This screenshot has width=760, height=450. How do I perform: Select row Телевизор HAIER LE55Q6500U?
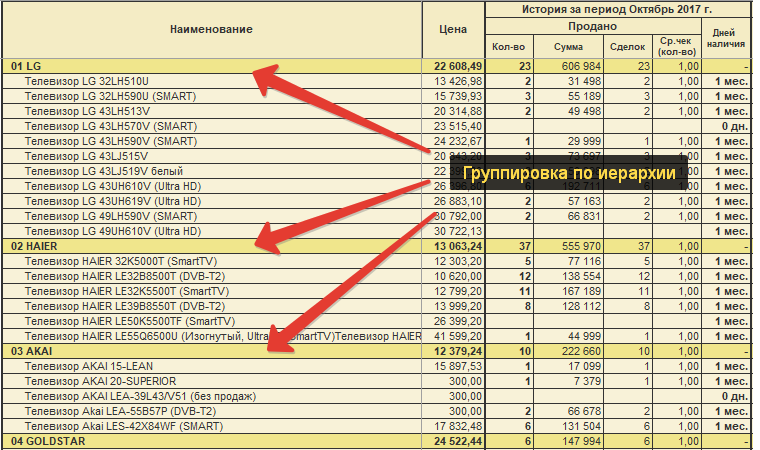click(x=377, y=337)
